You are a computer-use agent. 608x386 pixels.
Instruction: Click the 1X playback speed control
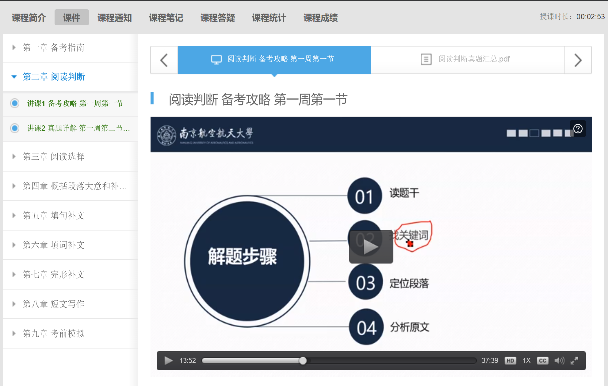click(x=526, y=361)
